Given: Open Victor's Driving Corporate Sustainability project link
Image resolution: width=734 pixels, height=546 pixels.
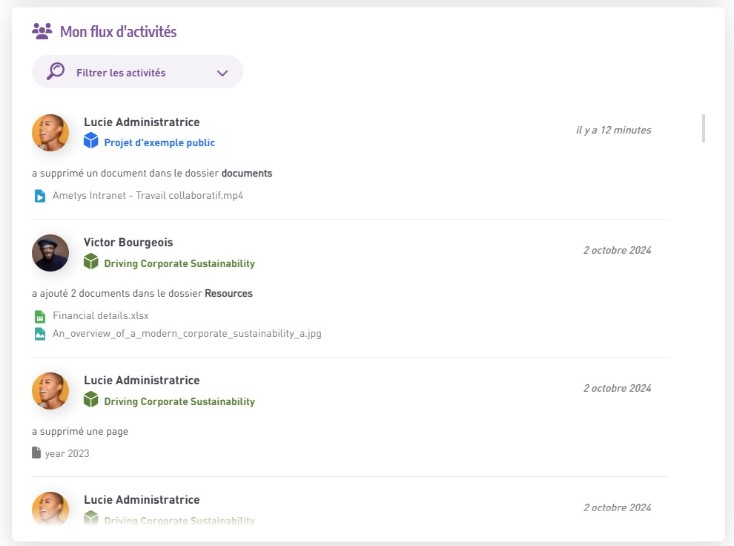Looking at the screenshot, I should (x=179, y=264).
